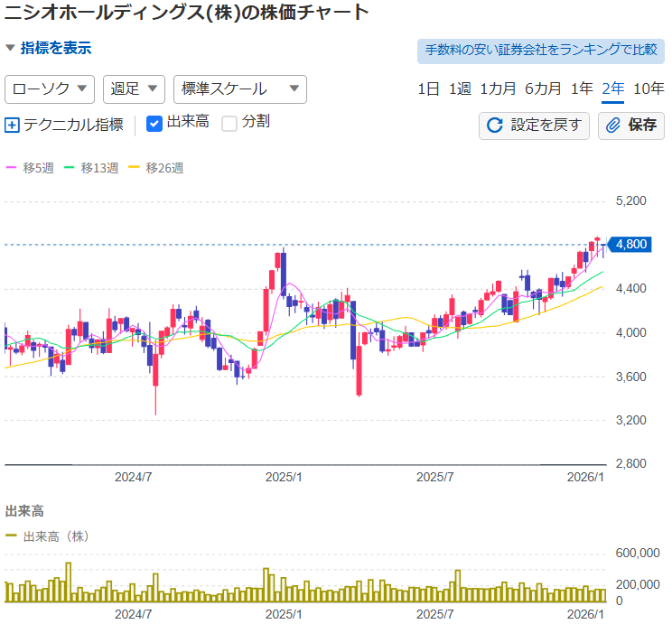Viewport: 672px width, 624px height.
Task: Uncheck the 出来高 volume checkbox
Action: (x=154, y=123)
